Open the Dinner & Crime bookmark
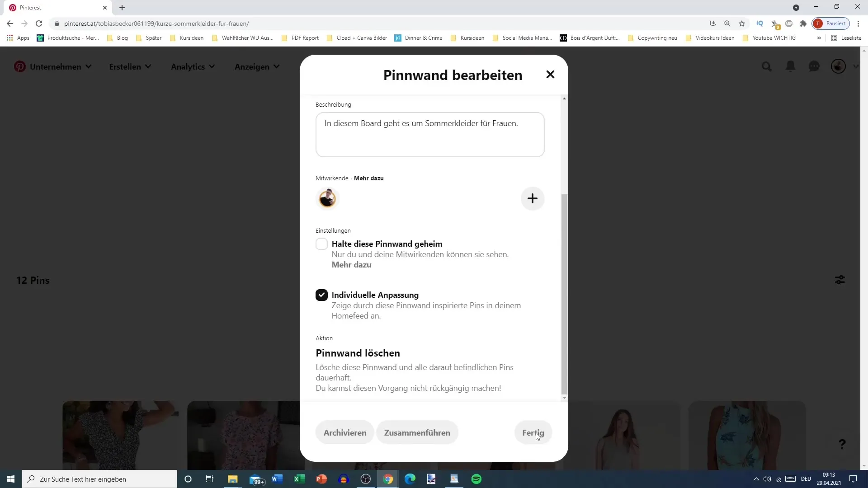 click(x=419, y=38)
